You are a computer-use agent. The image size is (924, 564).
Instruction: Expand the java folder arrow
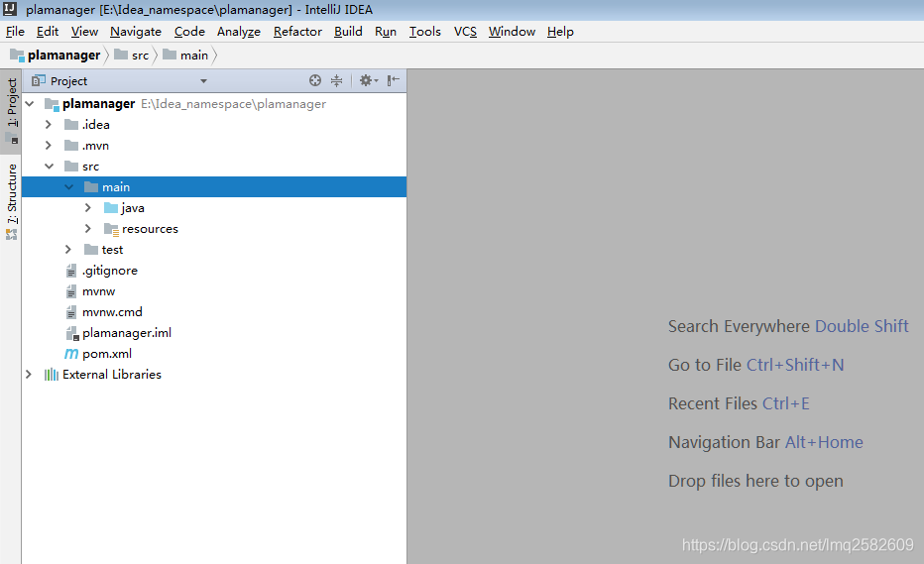[x=88, y=207]
